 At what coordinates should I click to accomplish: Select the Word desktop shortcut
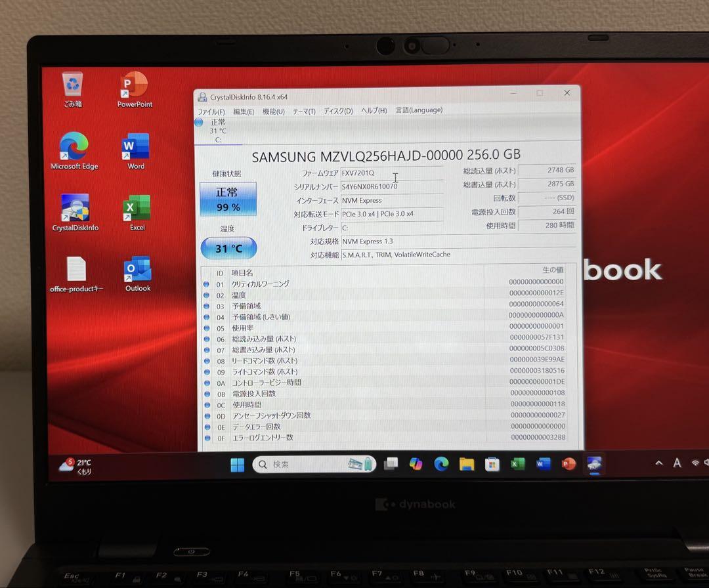coord(136,150)
